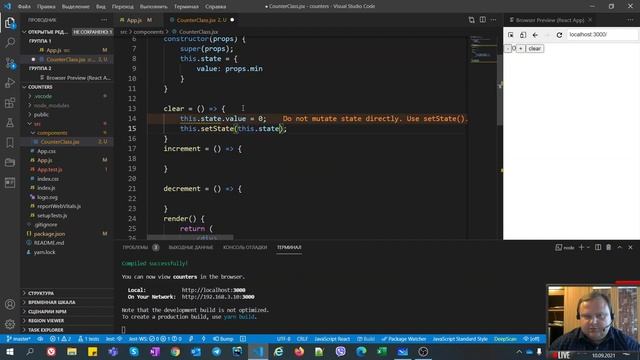Expand the TASK EXPLORER section

tap(45, 330)
